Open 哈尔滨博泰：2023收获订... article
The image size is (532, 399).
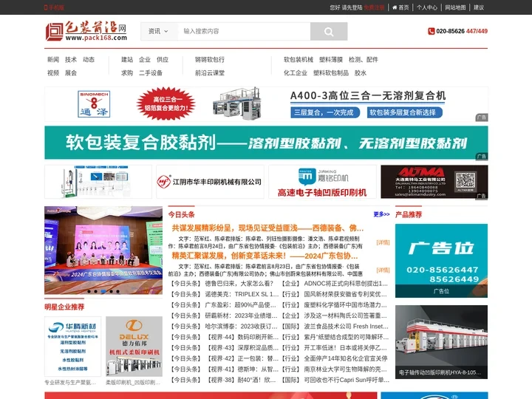(241, 327)
